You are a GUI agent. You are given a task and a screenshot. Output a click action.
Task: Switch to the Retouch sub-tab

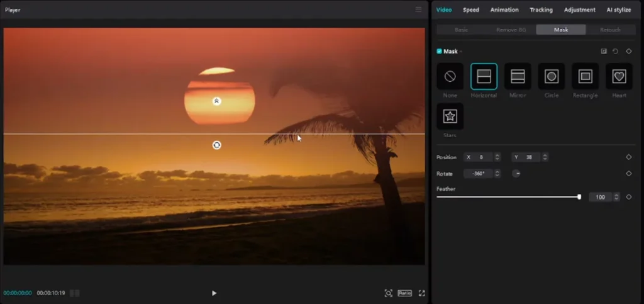click(x=610, y=30)
